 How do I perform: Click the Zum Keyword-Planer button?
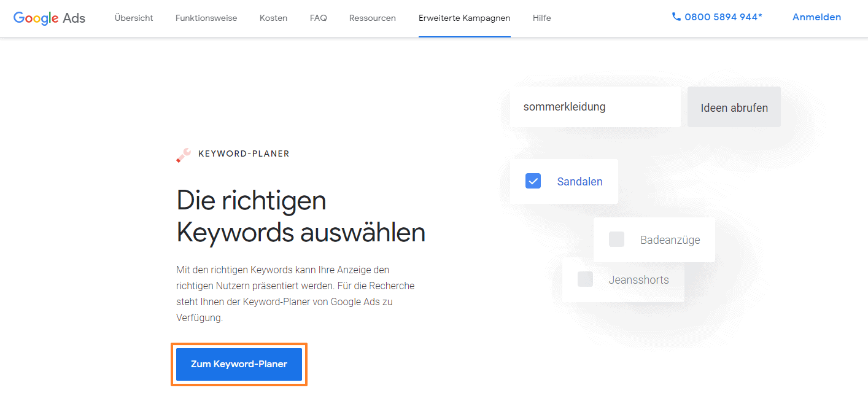coord(239,364)
